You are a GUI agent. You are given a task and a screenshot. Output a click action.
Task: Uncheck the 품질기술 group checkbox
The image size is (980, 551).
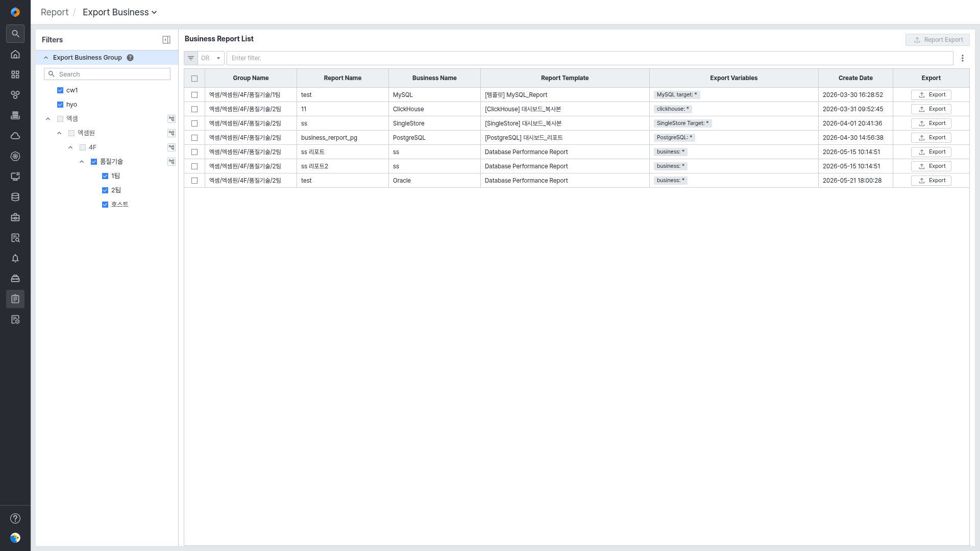(x=94, y=162)
